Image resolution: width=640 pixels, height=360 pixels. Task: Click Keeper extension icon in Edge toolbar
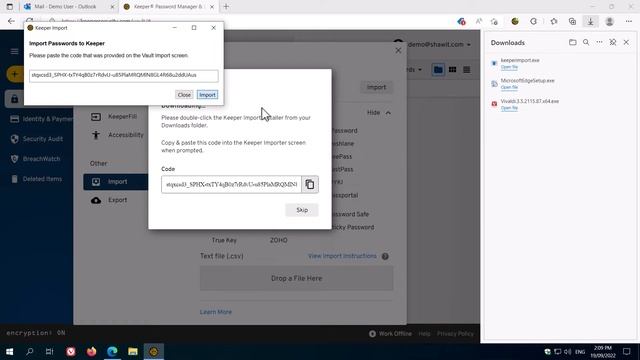515,22
